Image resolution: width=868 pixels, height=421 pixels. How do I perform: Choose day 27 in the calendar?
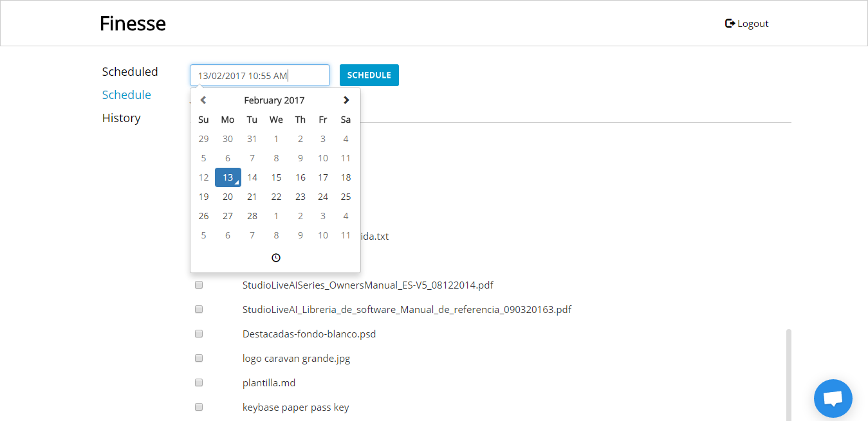(x=228, y=216)
